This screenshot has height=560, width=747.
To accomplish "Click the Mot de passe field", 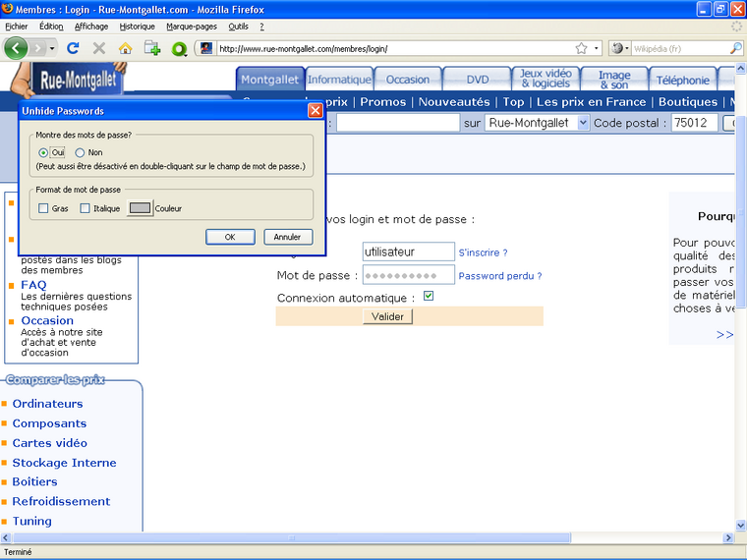I will coord(409,275).
